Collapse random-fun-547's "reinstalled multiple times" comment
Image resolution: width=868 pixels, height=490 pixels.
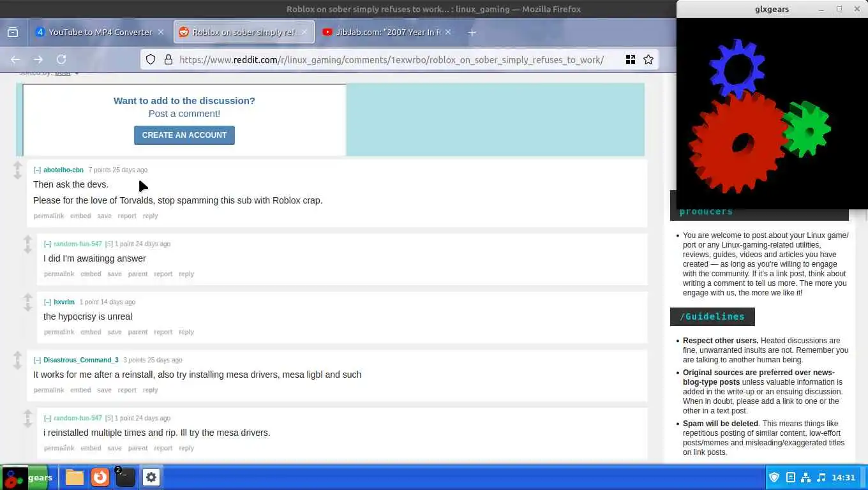click(x=47, y=419)
